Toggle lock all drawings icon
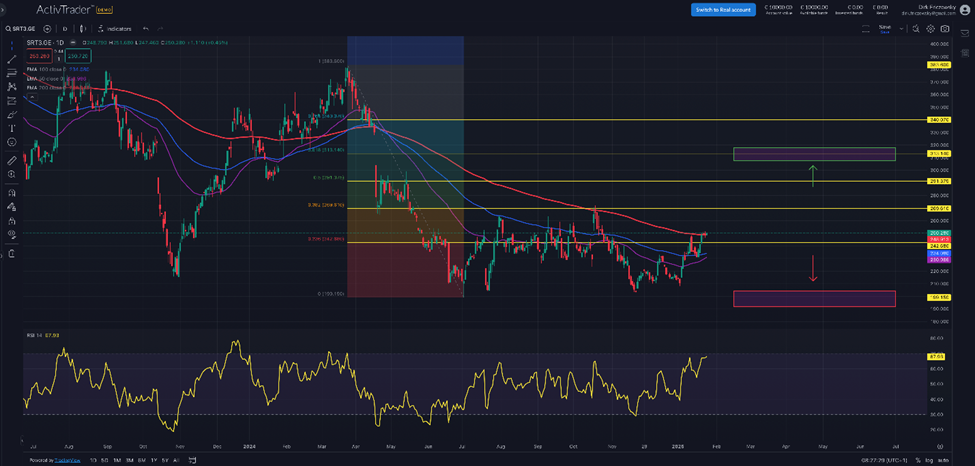The height and width of the screenshot is (466, 975). 12,220
